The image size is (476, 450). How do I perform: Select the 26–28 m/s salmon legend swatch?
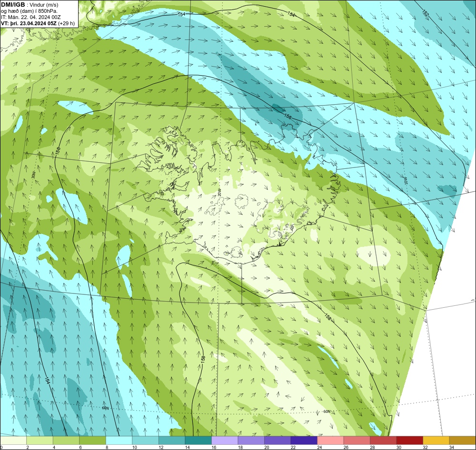[357, 440]
